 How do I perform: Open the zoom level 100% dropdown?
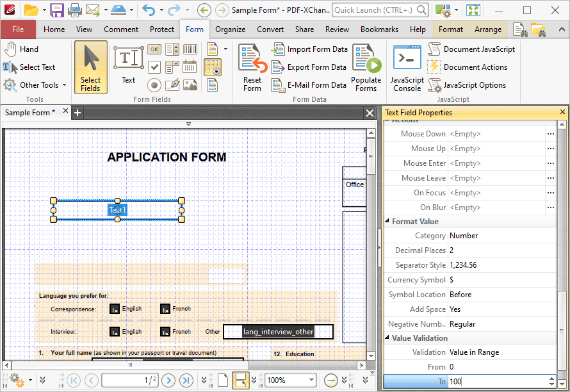311,380
